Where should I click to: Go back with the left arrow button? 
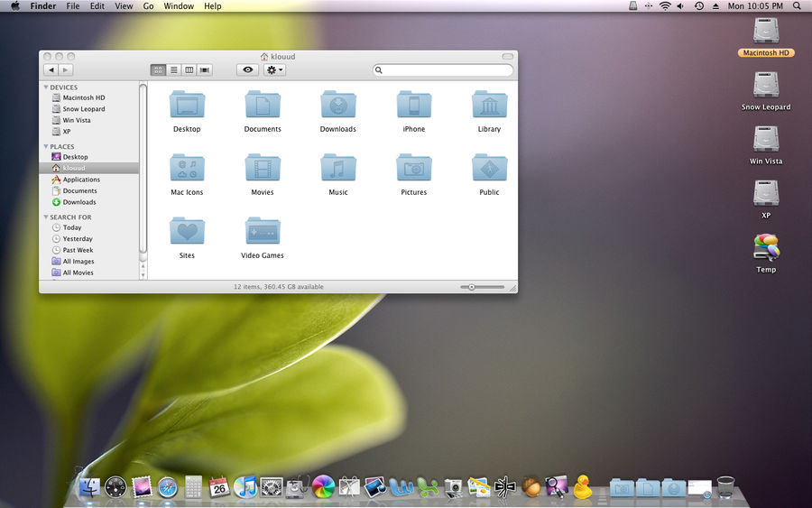click(x=51, y=69)
